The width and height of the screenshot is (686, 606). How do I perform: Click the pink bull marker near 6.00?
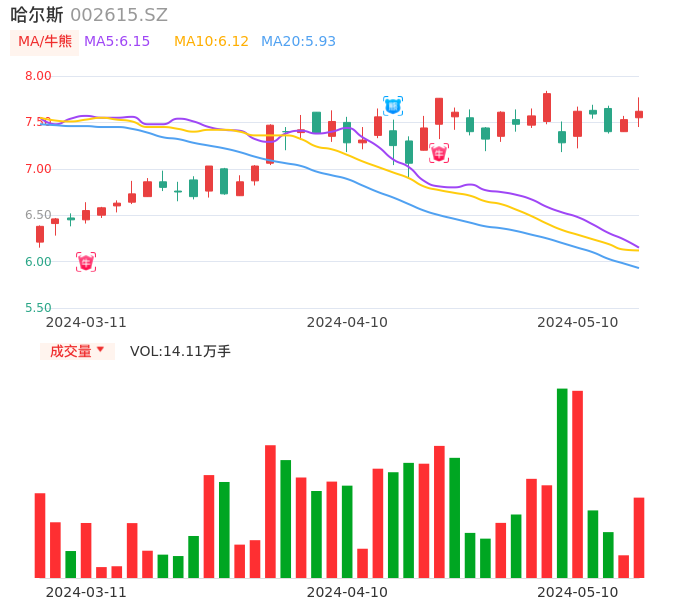coord(86,262)
